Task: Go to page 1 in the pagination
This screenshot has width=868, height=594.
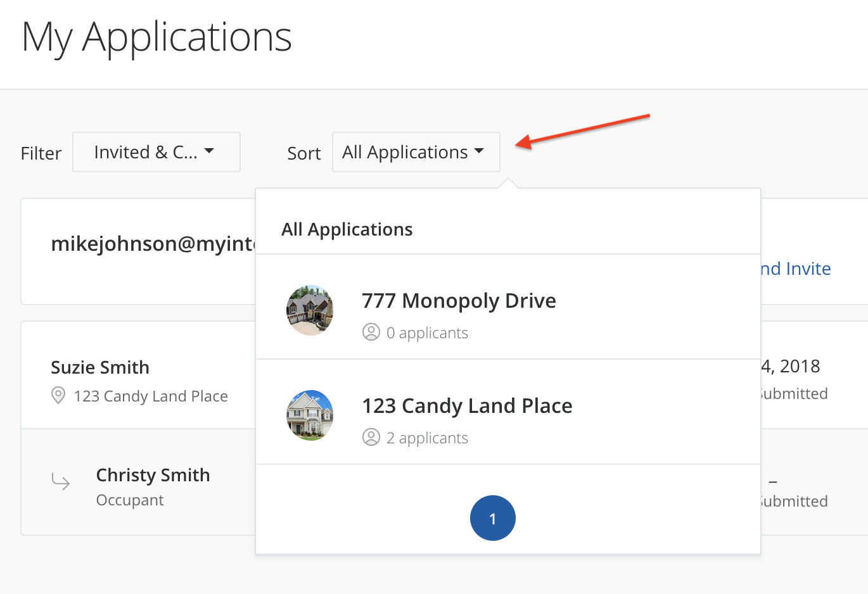Action: [492, 518]
